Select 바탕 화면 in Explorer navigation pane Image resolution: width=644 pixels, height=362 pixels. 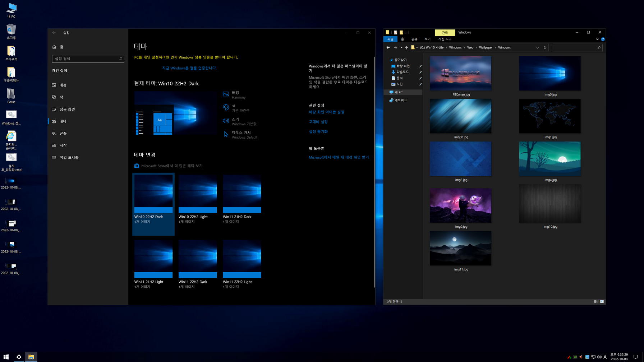pyautogui.click(x=403, y=66)
